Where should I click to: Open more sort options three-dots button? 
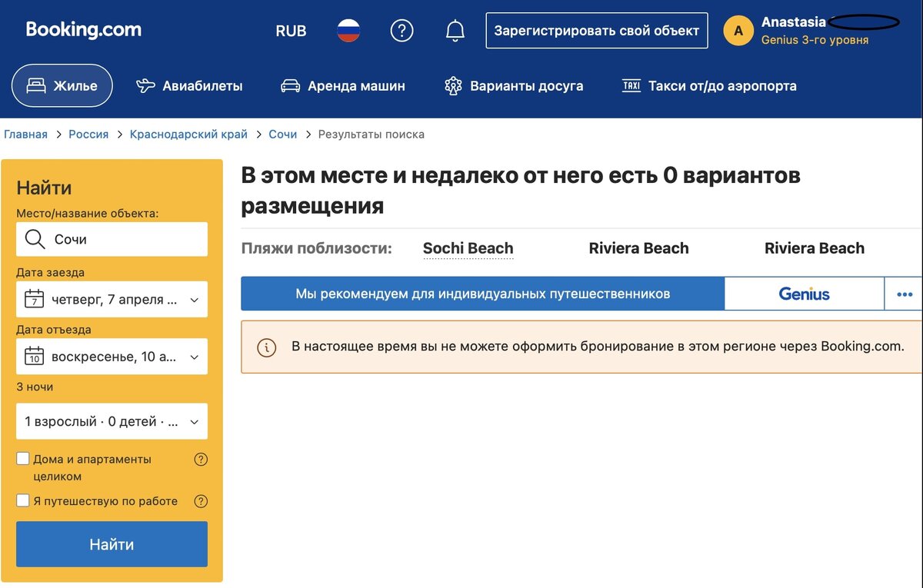pos(904,294)
